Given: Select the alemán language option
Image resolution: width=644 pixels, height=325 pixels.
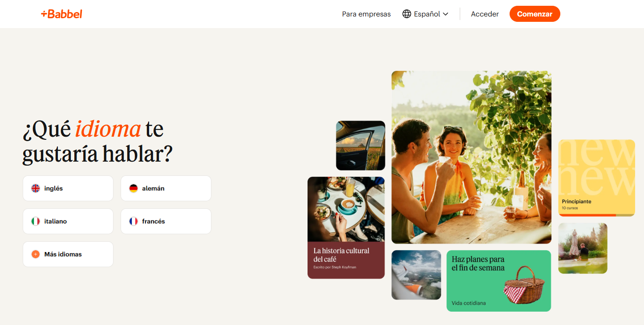Looking at the screenshot, I should [166, 188].
